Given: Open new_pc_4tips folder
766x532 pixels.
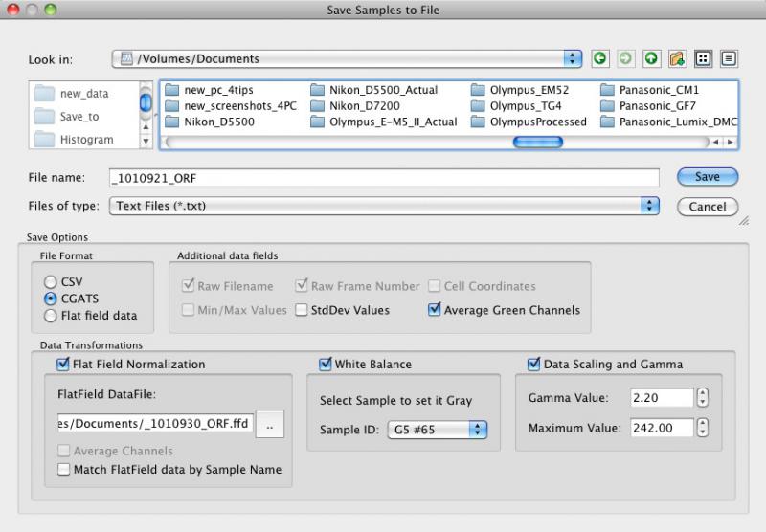Looking at the screenshot, I should [209, 90].
